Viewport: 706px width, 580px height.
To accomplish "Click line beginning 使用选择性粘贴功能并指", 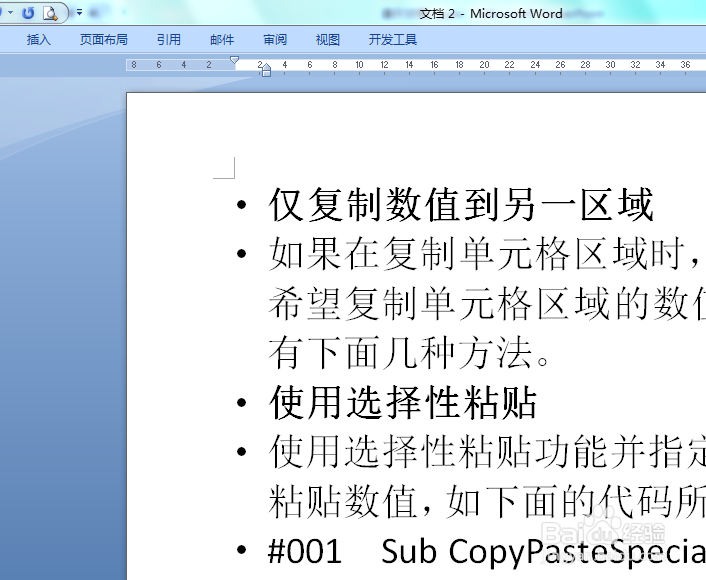I will 487,451.
